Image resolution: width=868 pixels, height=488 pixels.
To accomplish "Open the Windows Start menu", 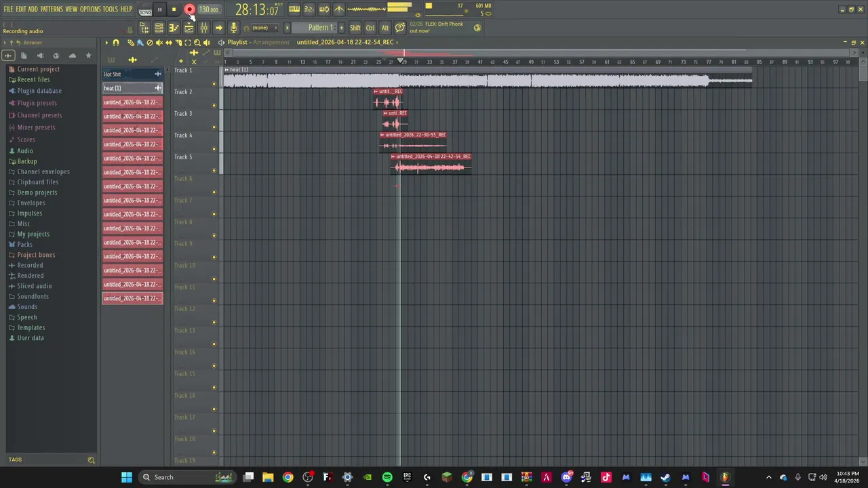I will pyautogui.click(x=127, y=477).
